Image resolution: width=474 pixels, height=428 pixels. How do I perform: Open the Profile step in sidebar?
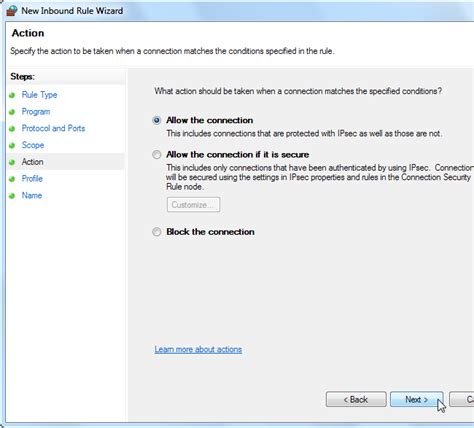32,179
